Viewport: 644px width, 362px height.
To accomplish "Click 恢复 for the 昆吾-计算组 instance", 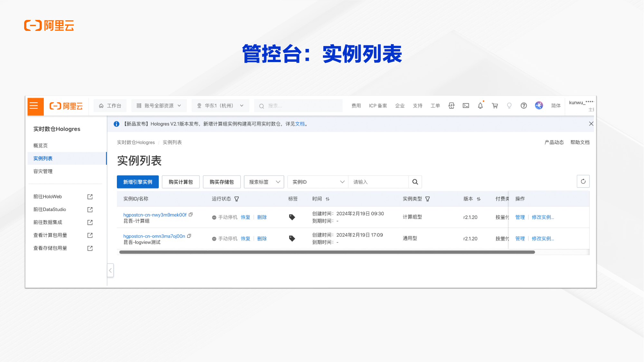I will 245,217.
